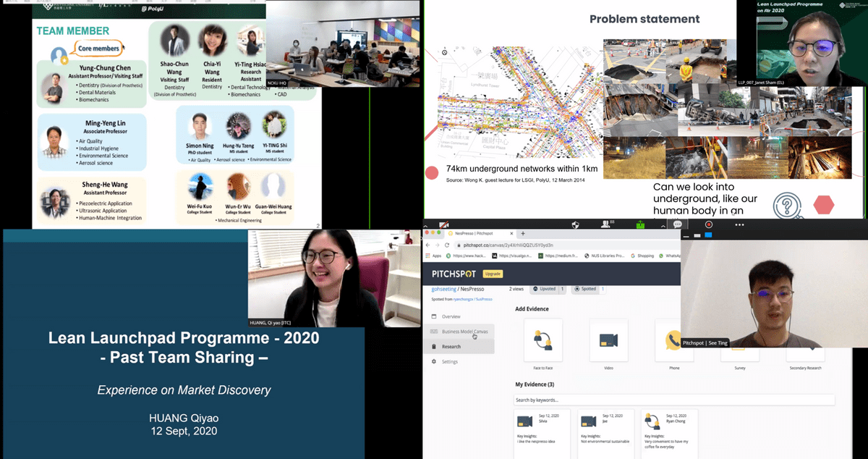
Task: Add Survey evidence
Action: click(739, 355)
